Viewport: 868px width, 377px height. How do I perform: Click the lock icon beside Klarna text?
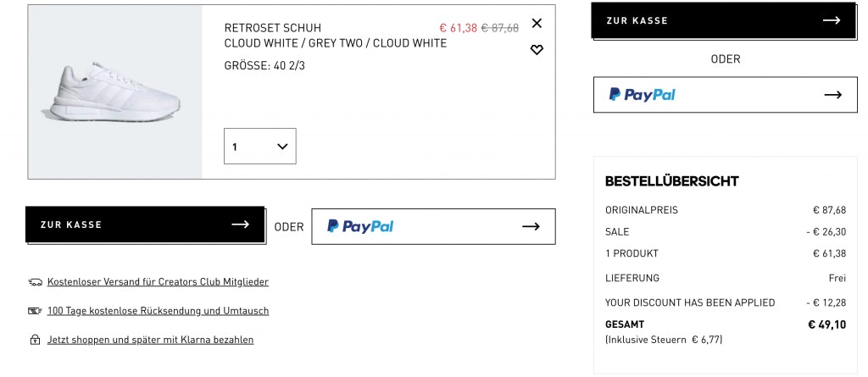pos(35,340)
